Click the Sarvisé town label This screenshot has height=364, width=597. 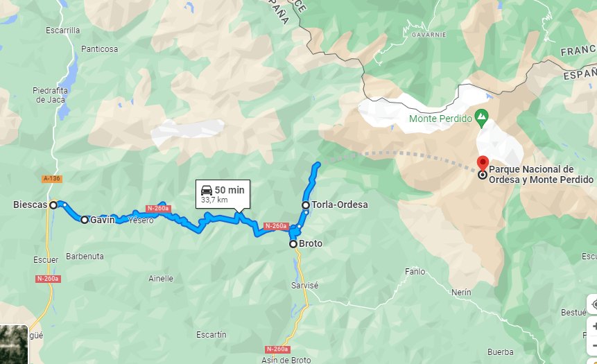coord(304,285)
